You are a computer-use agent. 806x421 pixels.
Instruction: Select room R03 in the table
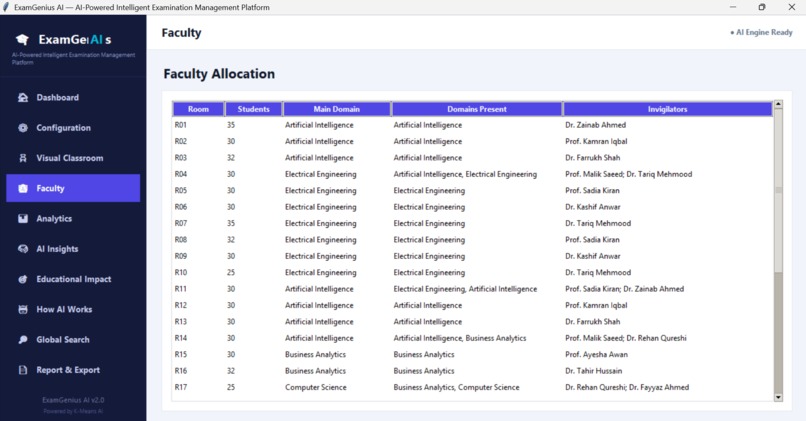pos(472,158)
